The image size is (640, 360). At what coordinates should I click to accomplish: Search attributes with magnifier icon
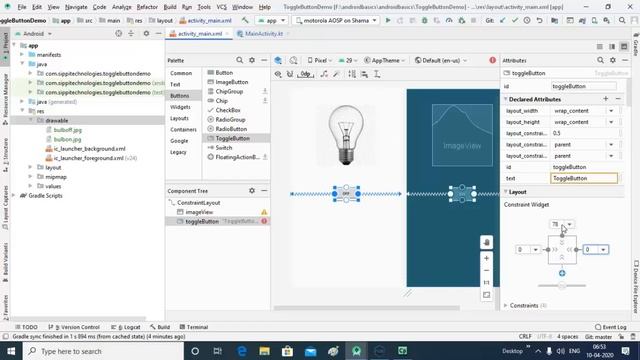600,60
